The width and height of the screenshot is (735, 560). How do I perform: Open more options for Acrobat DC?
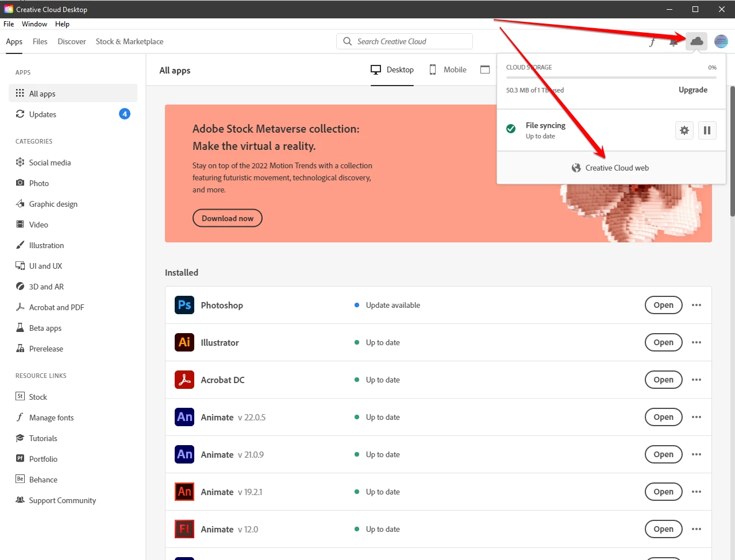pos(696,380)
